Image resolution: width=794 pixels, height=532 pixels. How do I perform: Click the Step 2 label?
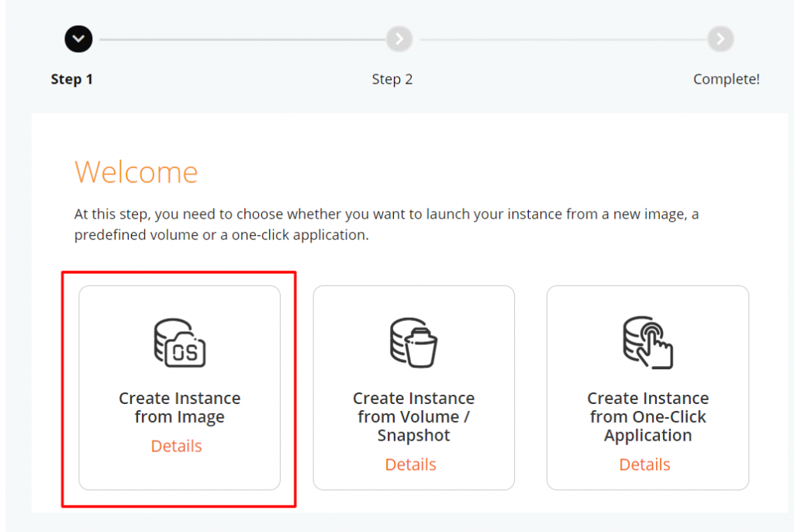click(392, 80)
